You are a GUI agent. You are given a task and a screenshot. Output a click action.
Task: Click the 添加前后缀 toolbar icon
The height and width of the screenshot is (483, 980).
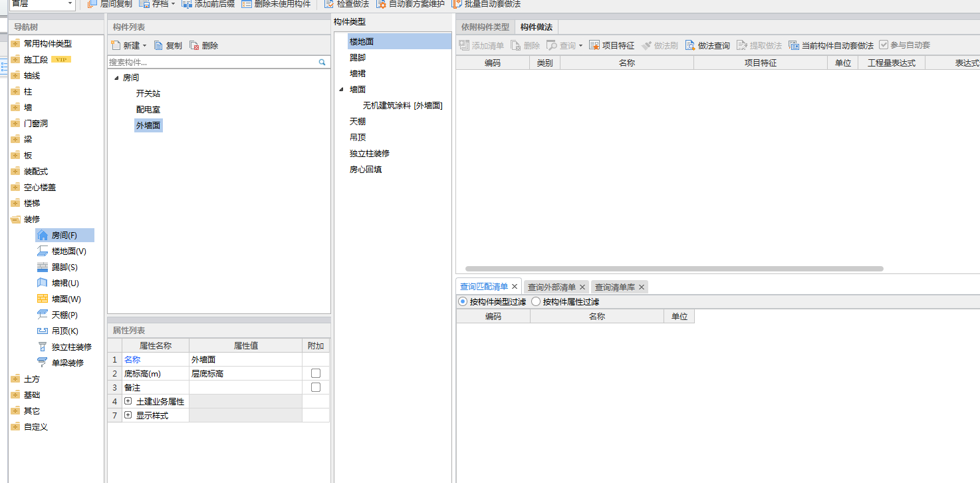tap(187, 4)
